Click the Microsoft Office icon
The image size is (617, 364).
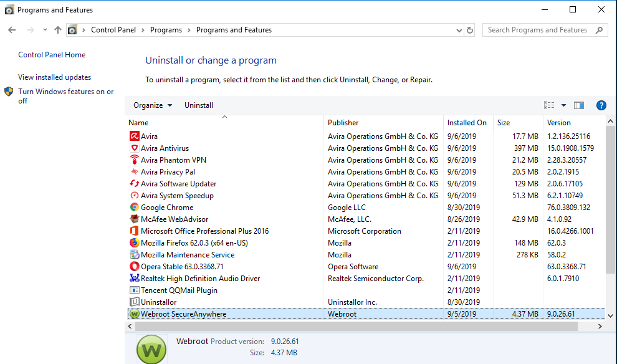[134, 231]
